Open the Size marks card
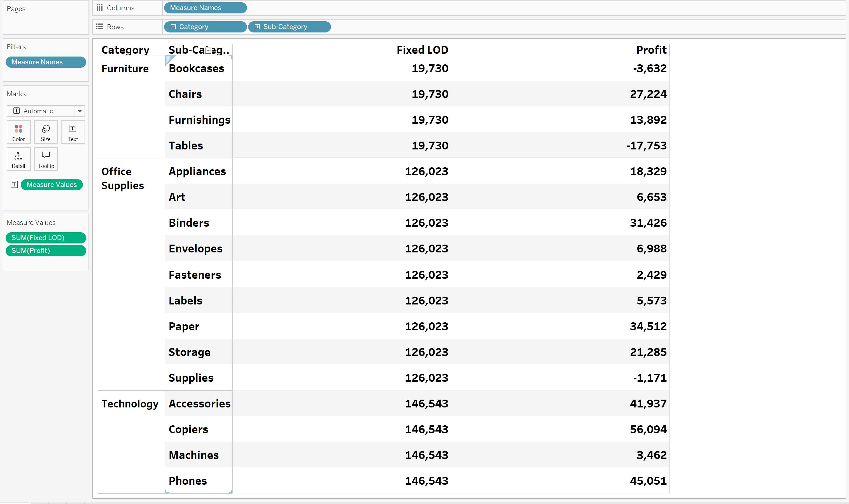This screenshot has width=849, height=504. (x=46, y=132)
